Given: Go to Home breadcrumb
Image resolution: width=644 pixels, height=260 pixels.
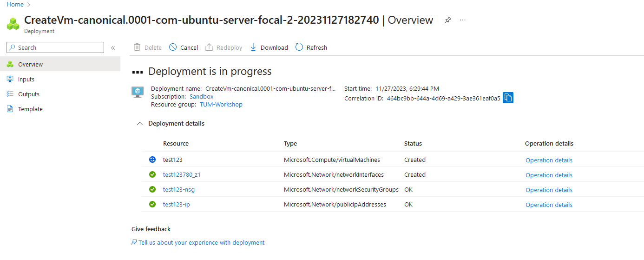Looking at the screenshot, I should tap(15, 4).
